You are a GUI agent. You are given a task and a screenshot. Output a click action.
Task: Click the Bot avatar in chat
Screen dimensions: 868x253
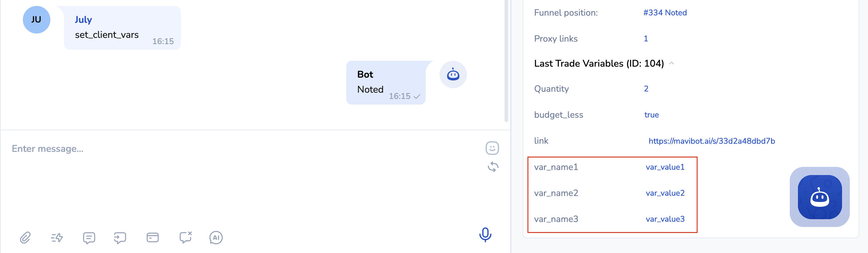click(453, 75)
